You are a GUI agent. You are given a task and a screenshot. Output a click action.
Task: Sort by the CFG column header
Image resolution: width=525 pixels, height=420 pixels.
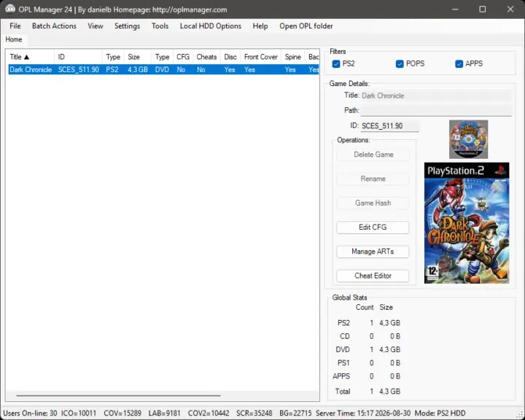[183, 57]
